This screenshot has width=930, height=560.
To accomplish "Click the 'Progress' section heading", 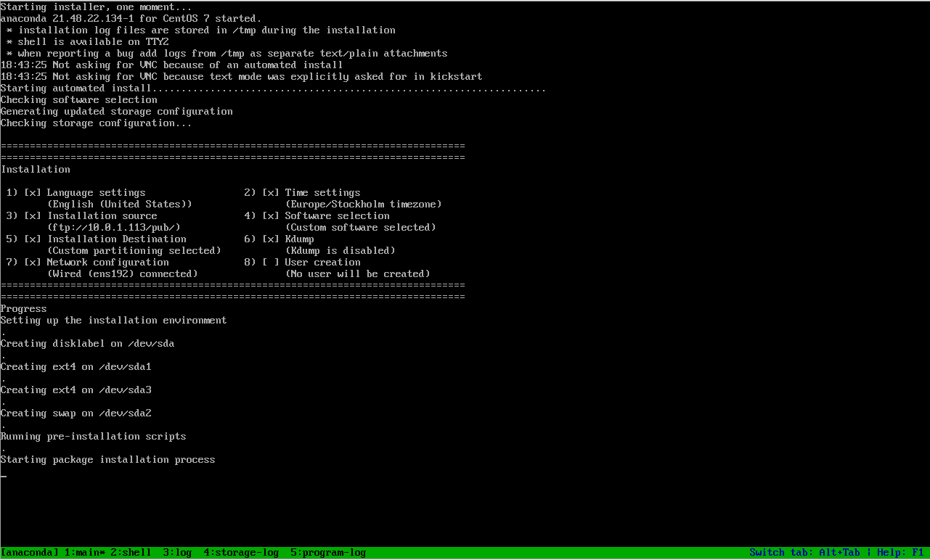I will point(24,309).
